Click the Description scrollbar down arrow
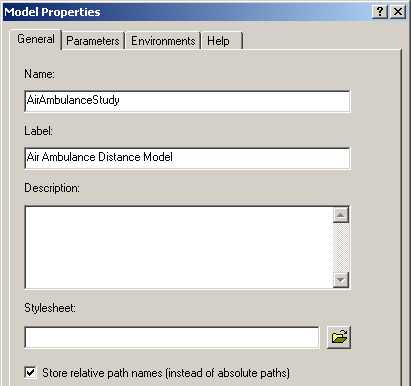The width and height of the screenshot is (411, 386). 341,280
